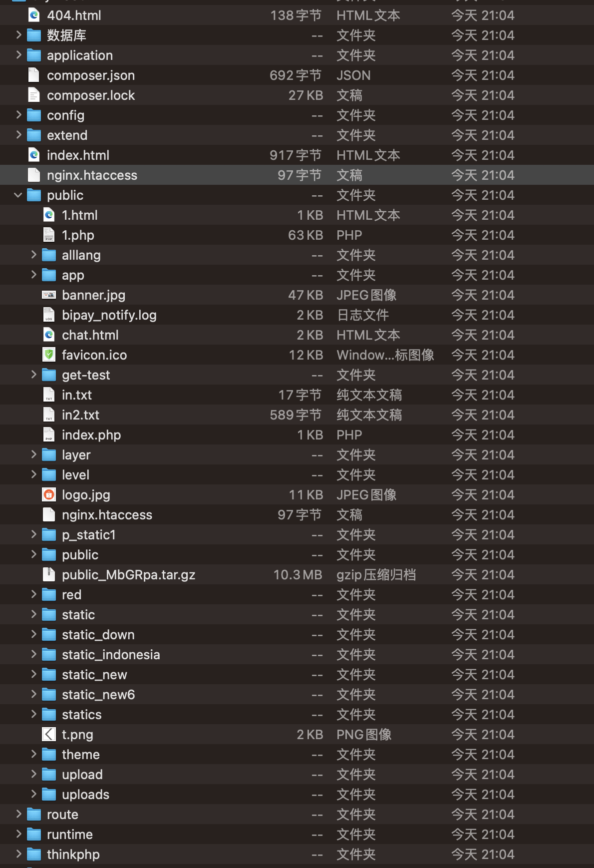This screenshot has height=868, width=594.
Task: Expand the config folder
Action: pos(18,115)
